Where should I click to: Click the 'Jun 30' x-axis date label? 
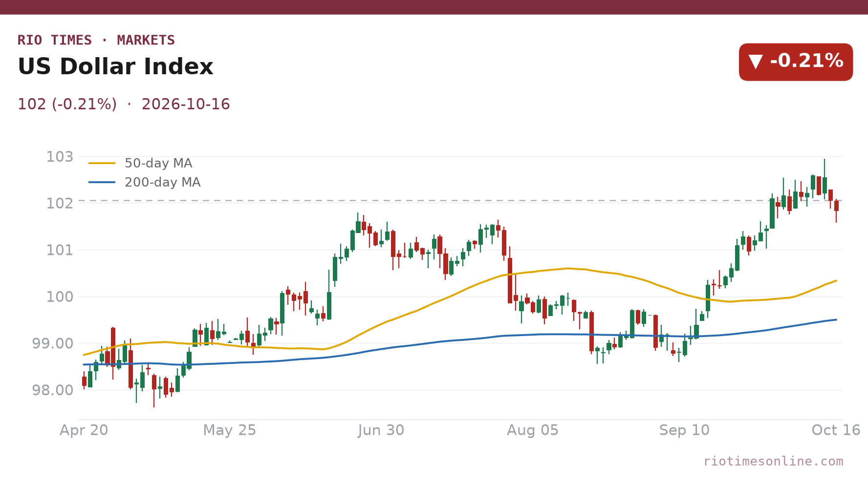click(x=381, y=430)
